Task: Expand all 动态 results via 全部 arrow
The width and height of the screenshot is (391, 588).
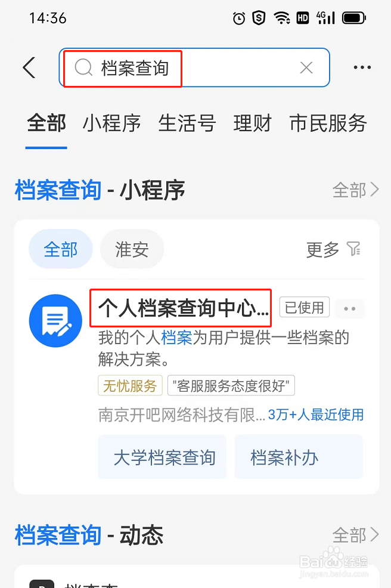Action: (x=356, y=535)
